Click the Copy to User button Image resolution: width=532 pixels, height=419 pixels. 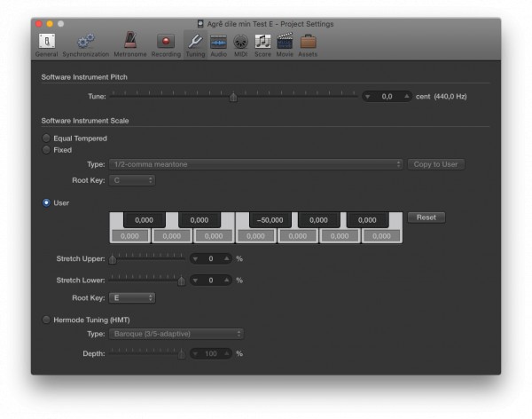pos(436,164)
